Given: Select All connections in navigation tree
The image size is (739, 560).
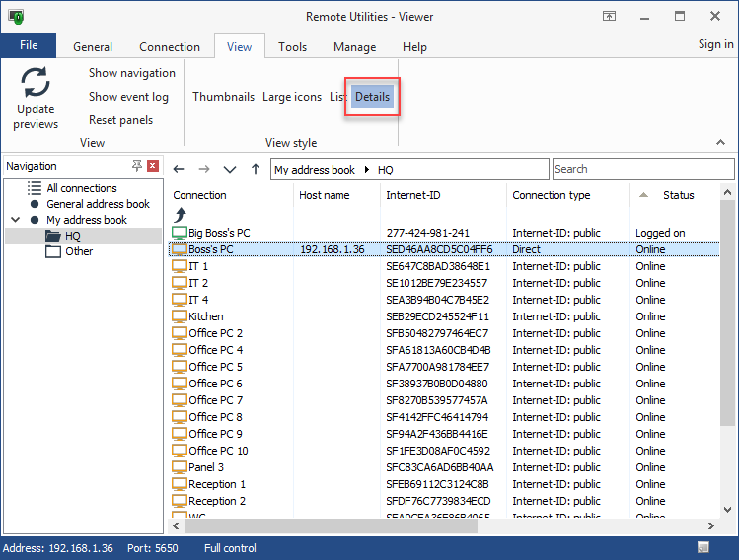Looking at the screenshot, I should coord(82,188).
